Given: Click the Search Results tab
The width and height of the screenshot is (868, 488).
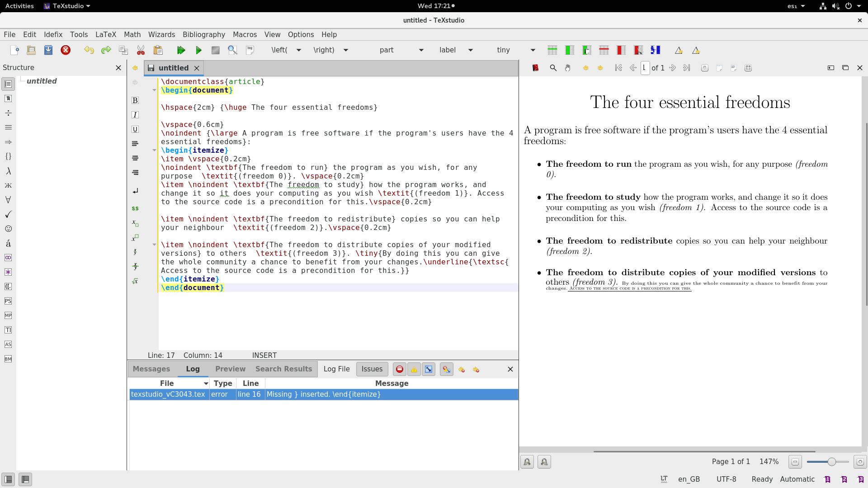Looking at the screenshot, I should [283, 369].
